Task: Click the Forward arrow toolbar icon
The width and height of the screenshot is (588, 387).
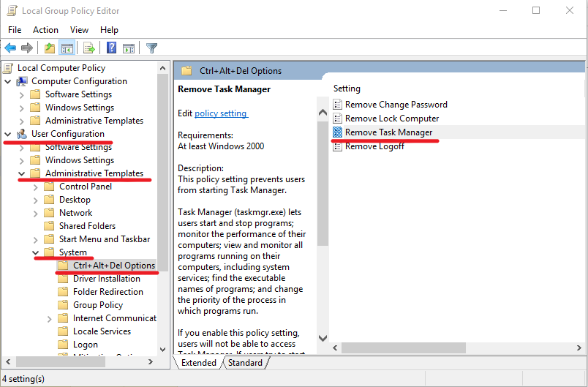Action: [x=27, y=48]
